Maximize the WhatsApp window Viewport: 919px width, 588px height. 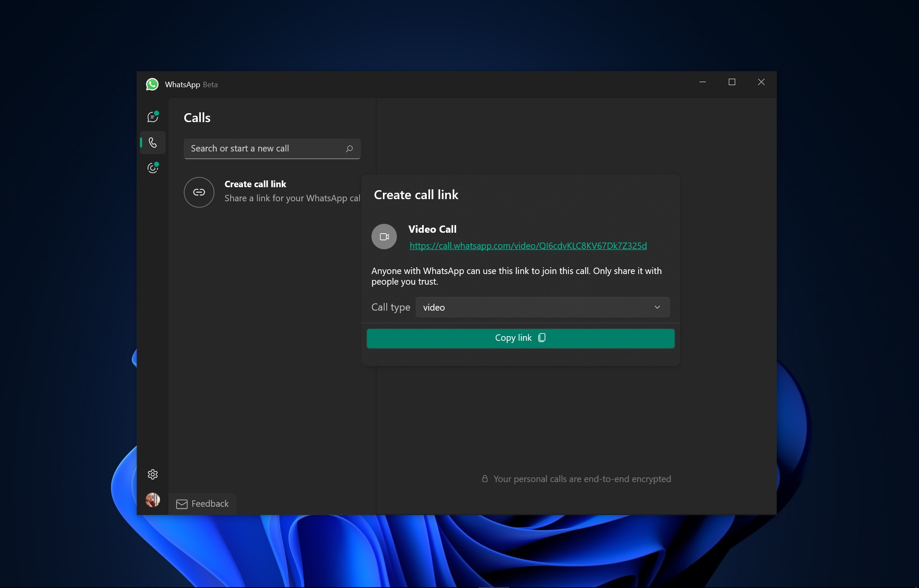[x=732, y=82]
